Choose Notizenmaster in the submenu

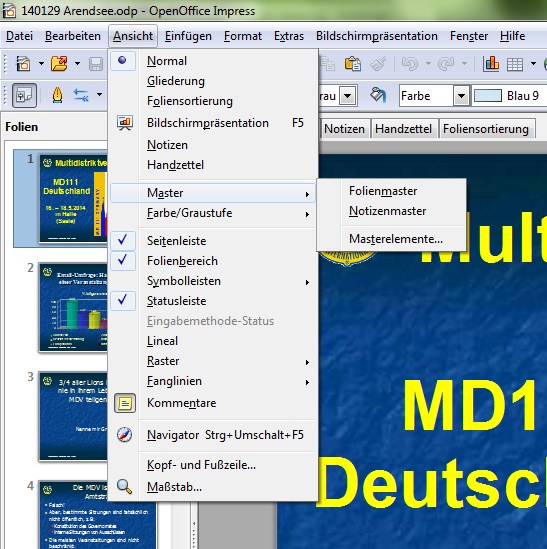coord(392,211)
